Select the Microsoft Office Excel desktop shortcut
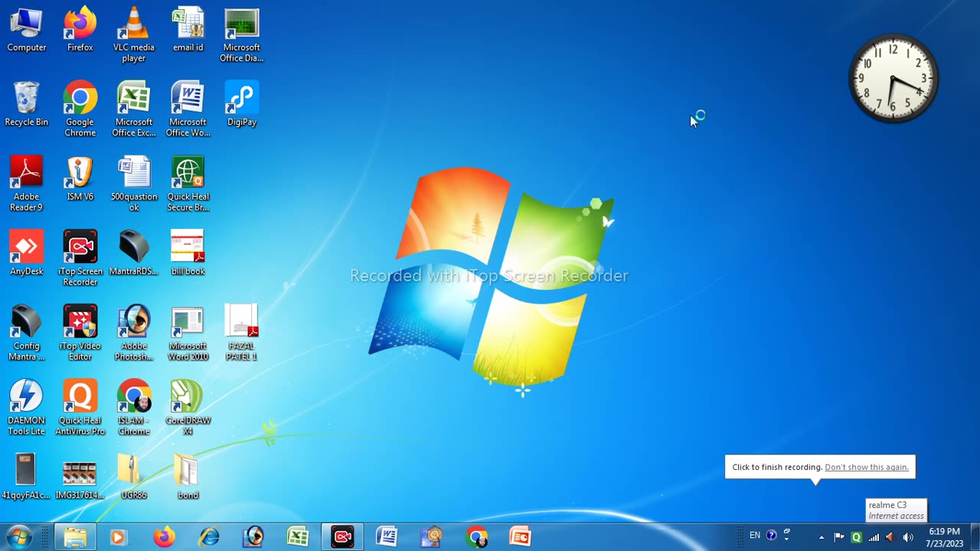This screenshot has width=980, height=551. pos(134,109)
